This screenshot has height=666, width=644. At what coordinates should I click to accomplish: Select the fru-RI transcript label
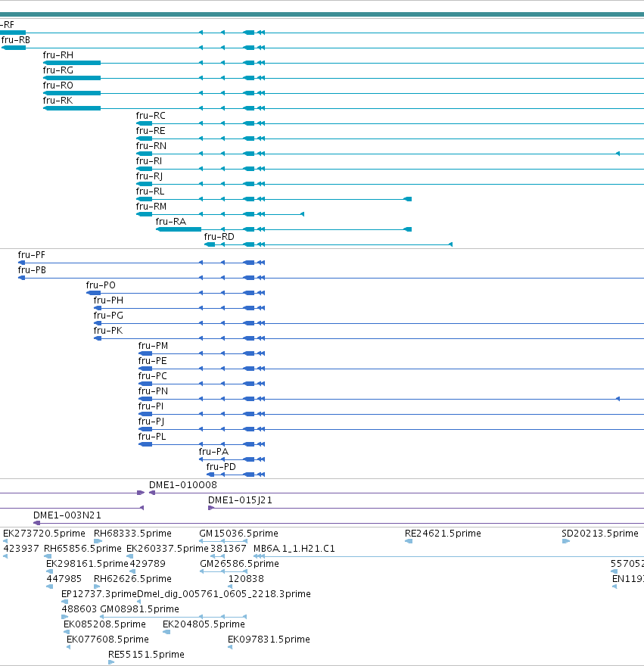(x=149, y=161)
